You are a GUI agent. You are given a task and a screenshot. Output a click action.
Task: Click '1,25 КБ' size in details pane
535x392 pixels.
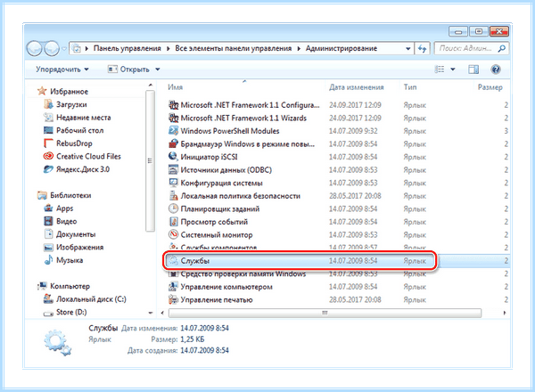[x=193, y=339]
